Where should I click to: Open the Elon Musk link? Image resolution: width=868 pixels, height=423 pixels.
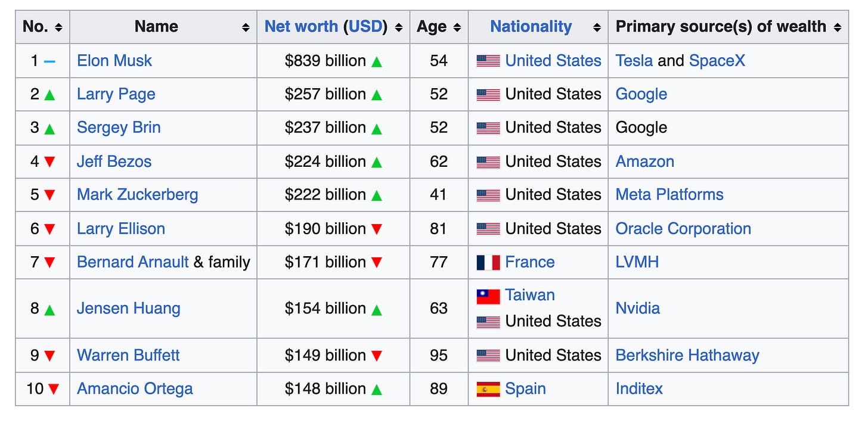pyautogui.click(x=114, y=61)
